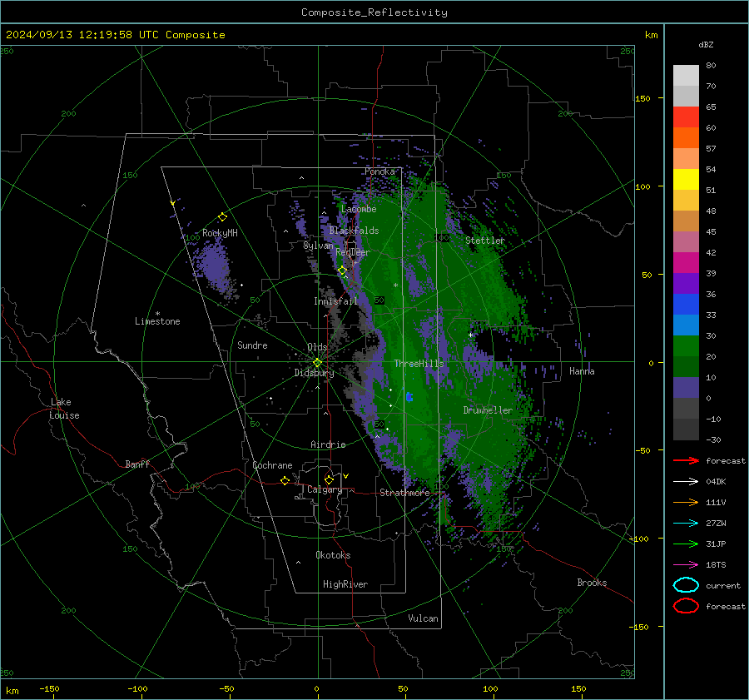The image size is (749, 700).
Task: Select the orange 111V arrow icon
Action: pos(686,502)
